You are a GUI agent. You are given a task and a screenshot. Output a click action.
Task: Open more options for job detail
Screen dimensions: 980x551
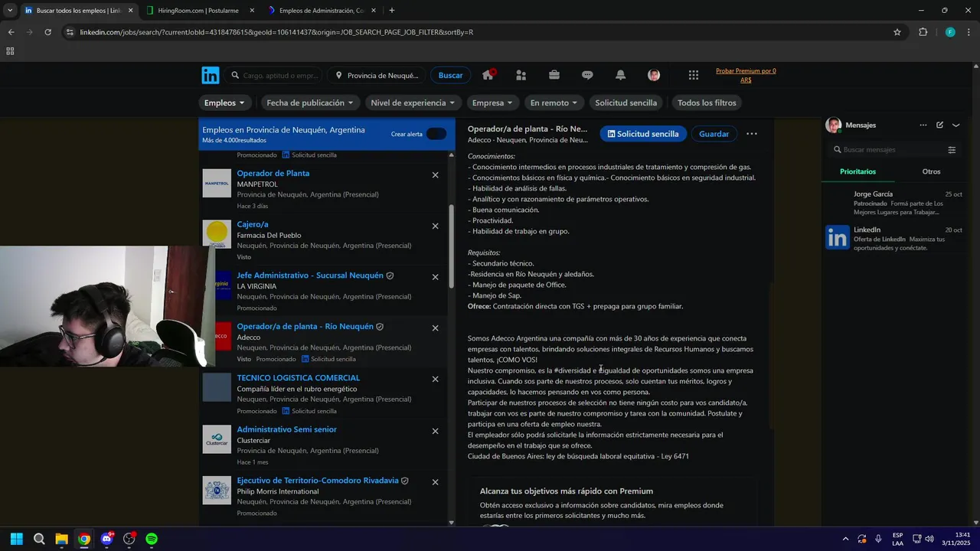pyautogui.click(x=752, y=134)
